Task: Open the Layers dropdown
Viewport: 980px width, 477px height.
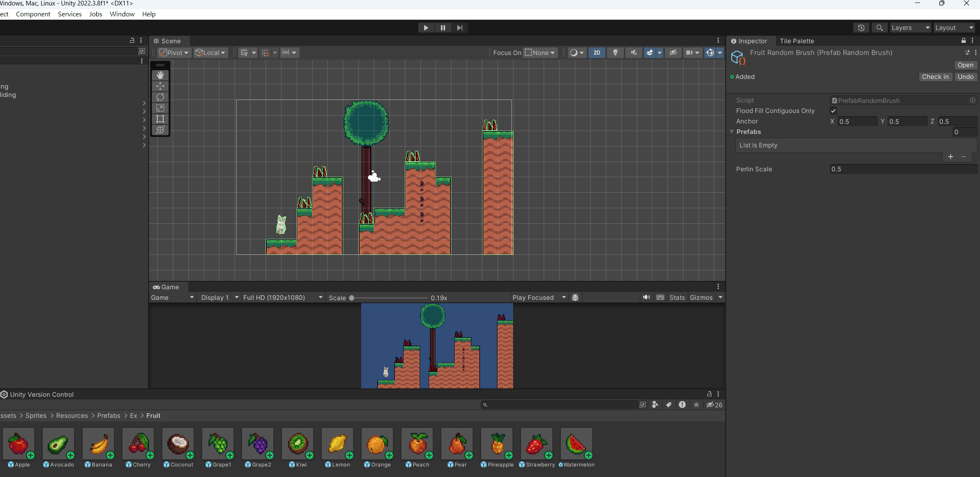Action: pyautogui.click(x=910, y=28)
